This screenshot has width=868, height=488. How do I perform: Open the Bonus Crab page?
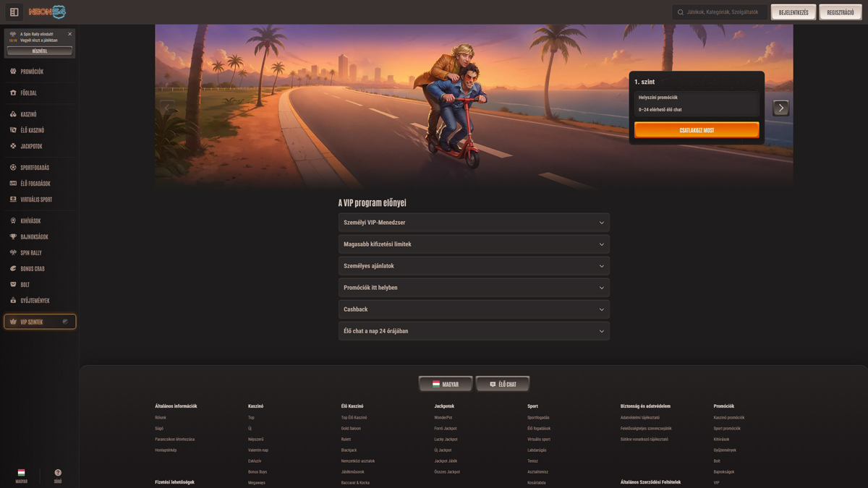(x=32, y=269)
